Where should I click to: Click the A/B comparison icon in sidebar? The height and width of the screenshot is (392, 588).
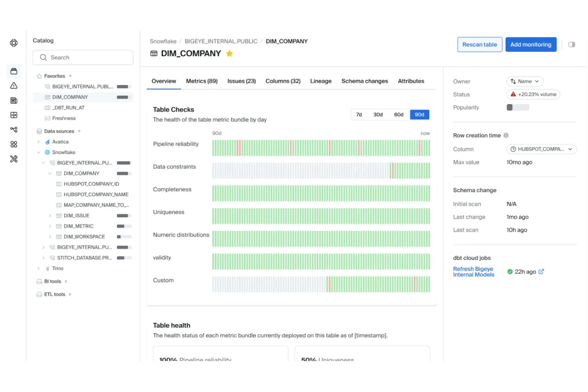coord(14,115)
